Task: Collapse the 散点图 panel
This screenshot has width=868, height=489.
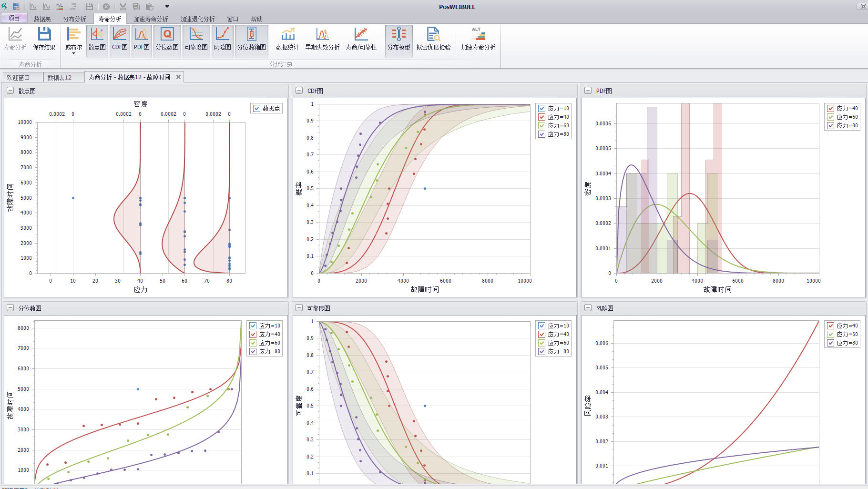Action: coord(10,91)
